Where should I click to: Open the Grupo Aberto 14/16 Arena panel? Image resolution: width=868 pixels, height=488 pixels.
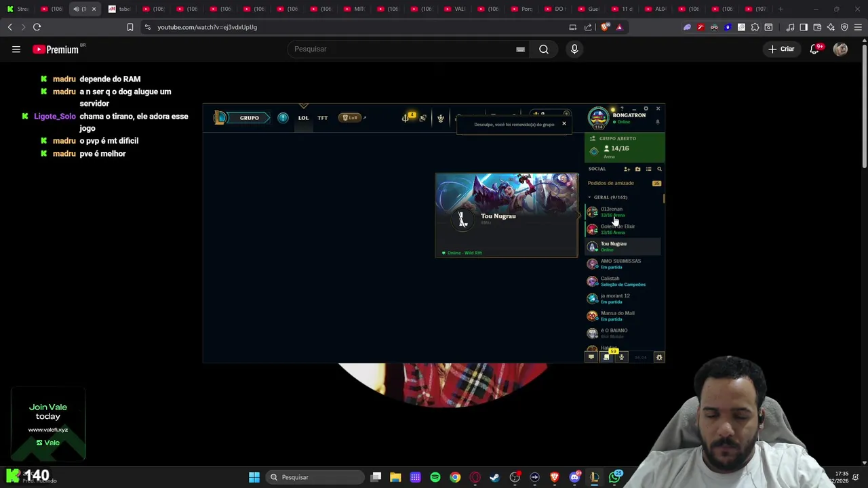coord(625,148)
